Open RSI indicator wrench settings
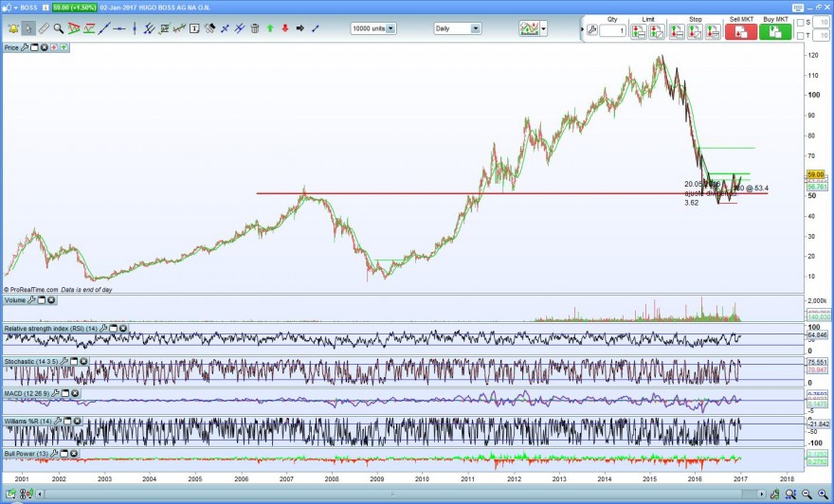 (x=103, y=329)
